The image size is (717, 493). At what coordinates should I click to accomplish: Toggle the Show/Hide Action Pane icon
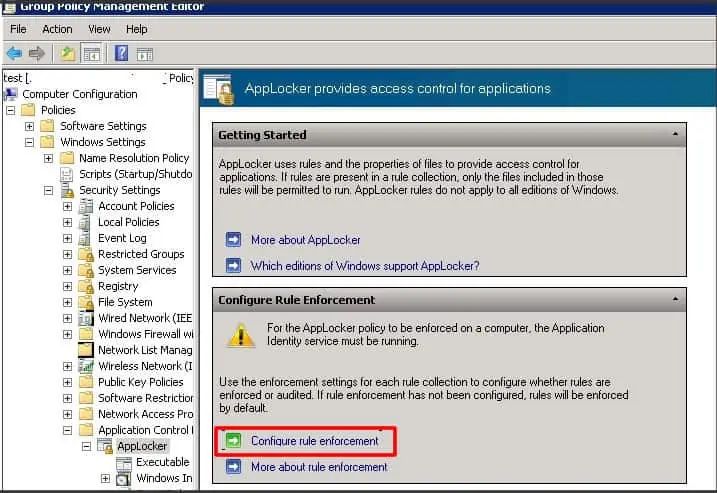click(x=144, y=54)
